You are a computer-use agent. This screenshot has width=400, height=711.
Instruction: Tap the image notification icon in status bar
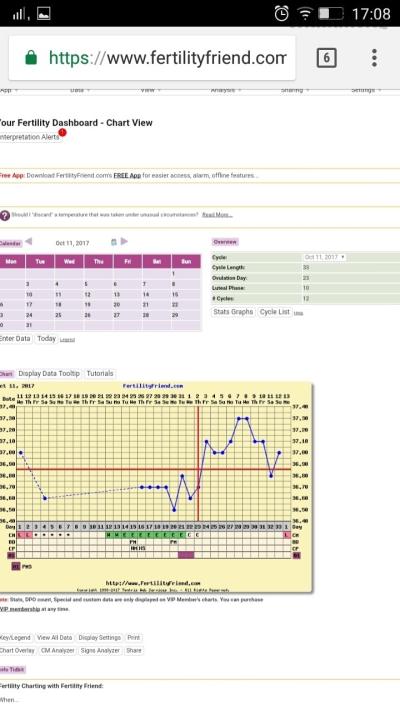[x=44, y=14]
